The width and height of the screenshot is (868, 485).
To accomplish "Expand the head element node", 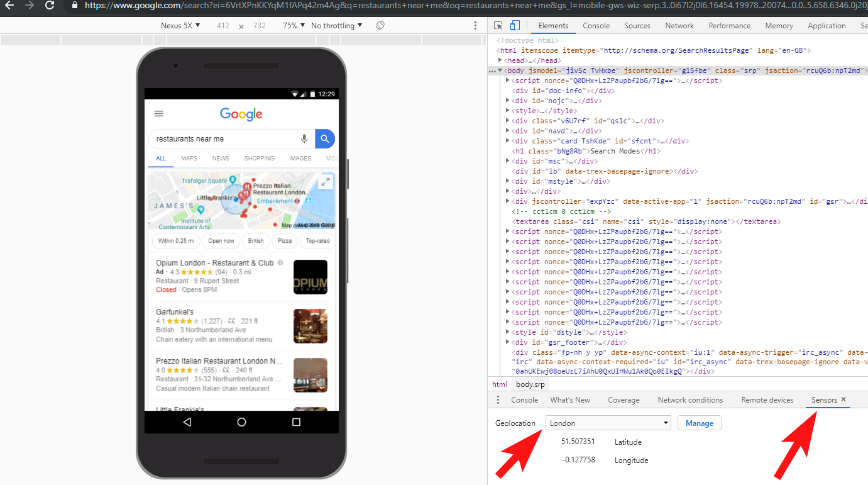I will (x=500, y=60).
